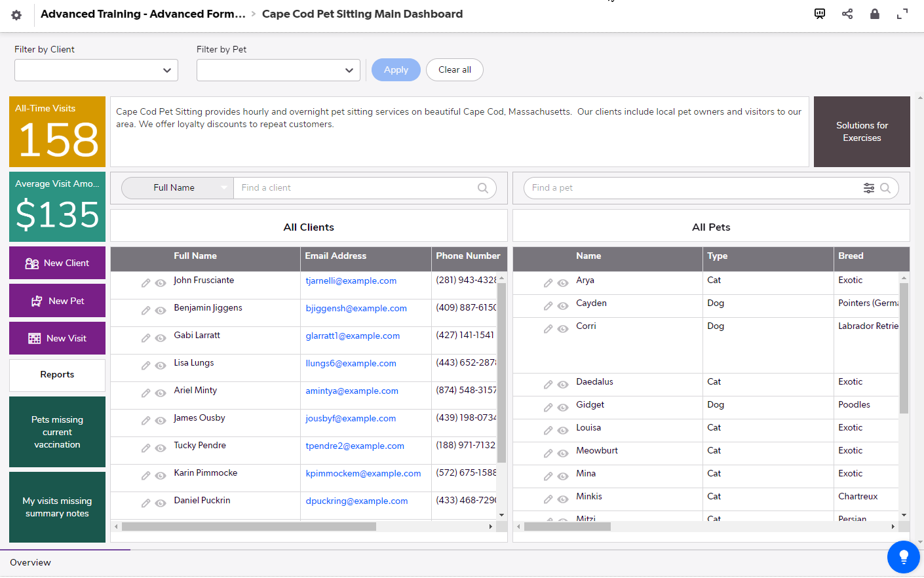Screen dimensions: 924x578
Task: Edit Daniel Puckrin with pencil icon
Action: pos(145,503)
